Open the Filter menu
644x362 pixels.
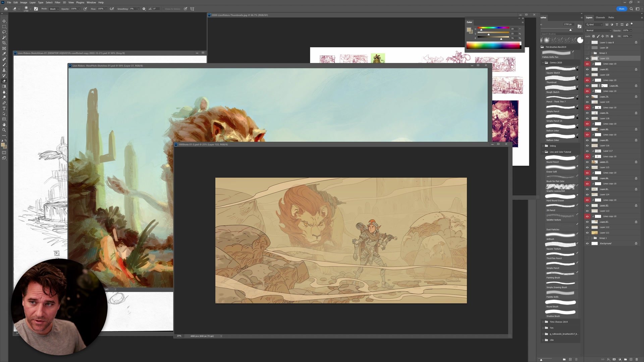coord(57,2)
